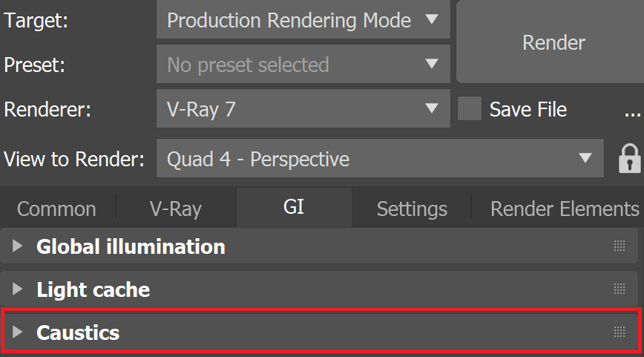
Task: Expand the Caustics rollout arrow
Action: point(17,332)
